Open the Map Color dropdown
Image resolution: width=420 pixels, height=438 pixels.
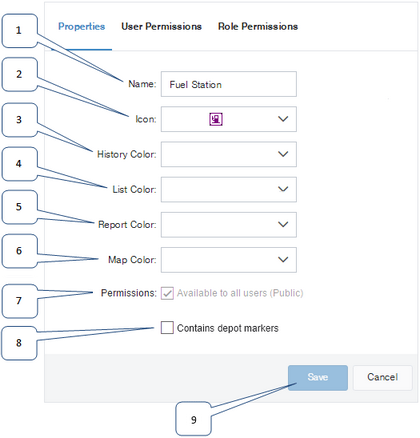pos(229,260)
